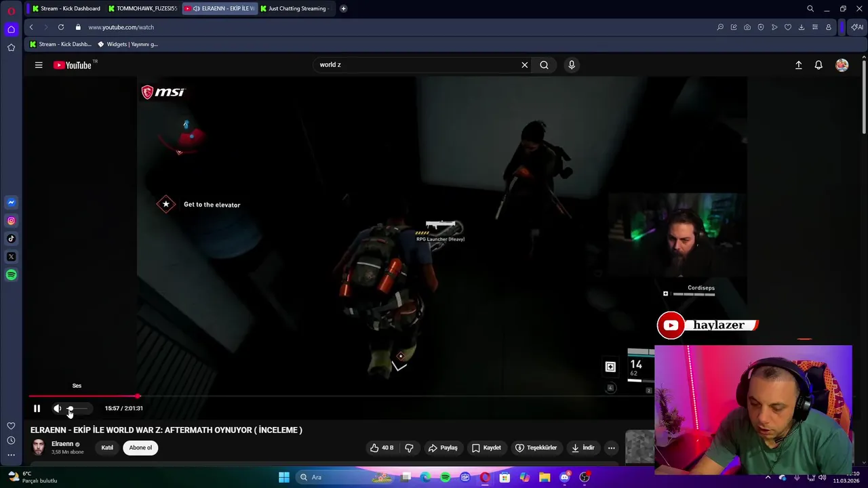This screenshot has width=868, height=488.
Task: Mute the video volume speaker
Action: 58,408
